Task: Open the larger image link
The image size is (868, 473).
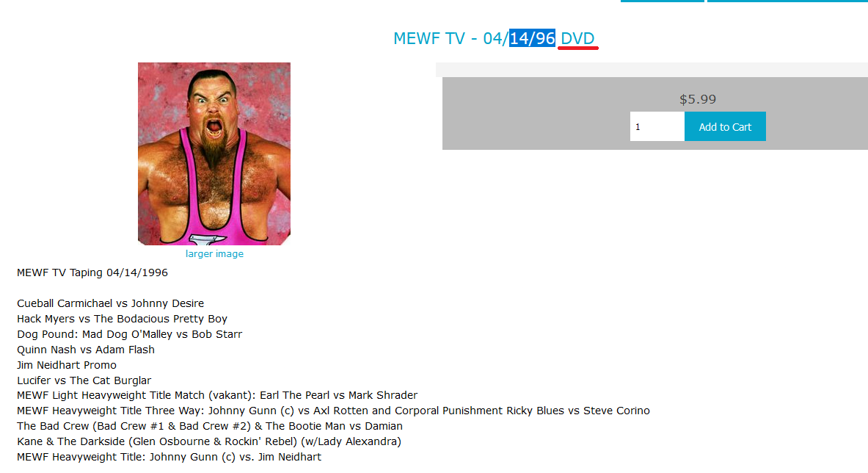Action: point(214,253)
